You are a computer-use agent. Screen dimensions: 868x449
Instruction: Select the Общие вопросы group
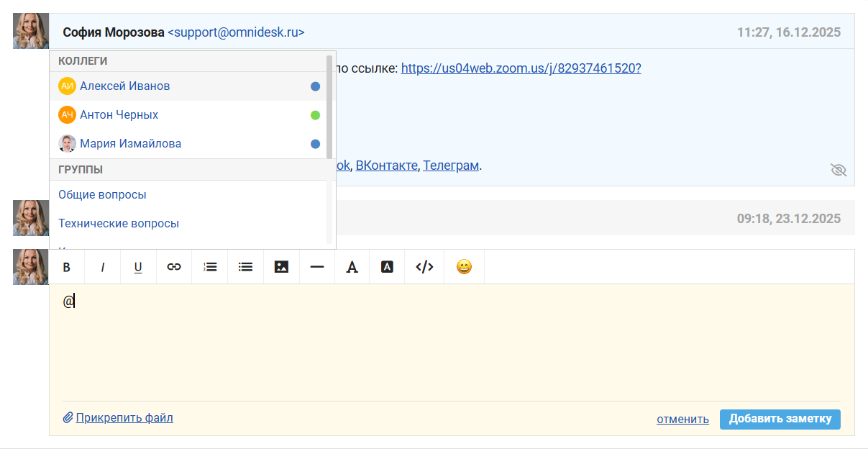pyautogui.click(x=102, y=195)
